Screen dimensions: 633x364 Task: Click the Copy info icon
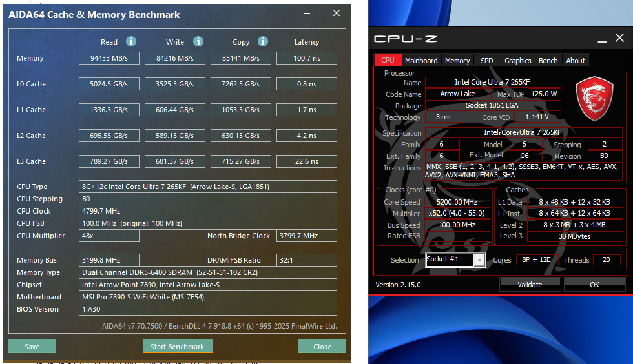click(x=263, y=41)
